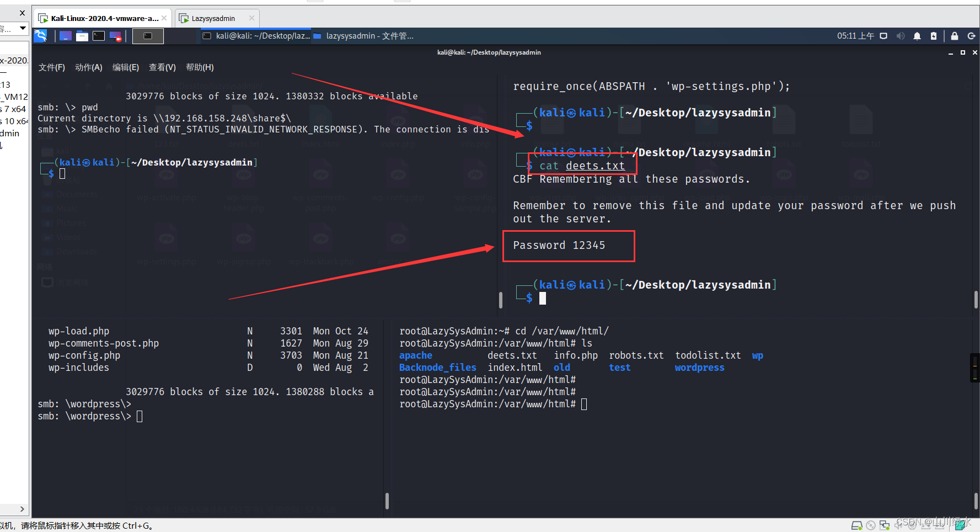
Task: Click 'Password 12345' text in terminal
Action: pyautogui.click(x=559, y=245)
